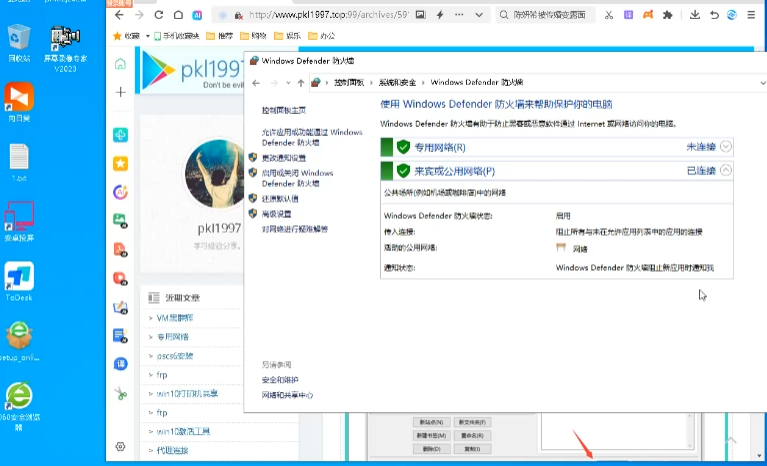Click the pkl1997 profile avatar picture

214,174
